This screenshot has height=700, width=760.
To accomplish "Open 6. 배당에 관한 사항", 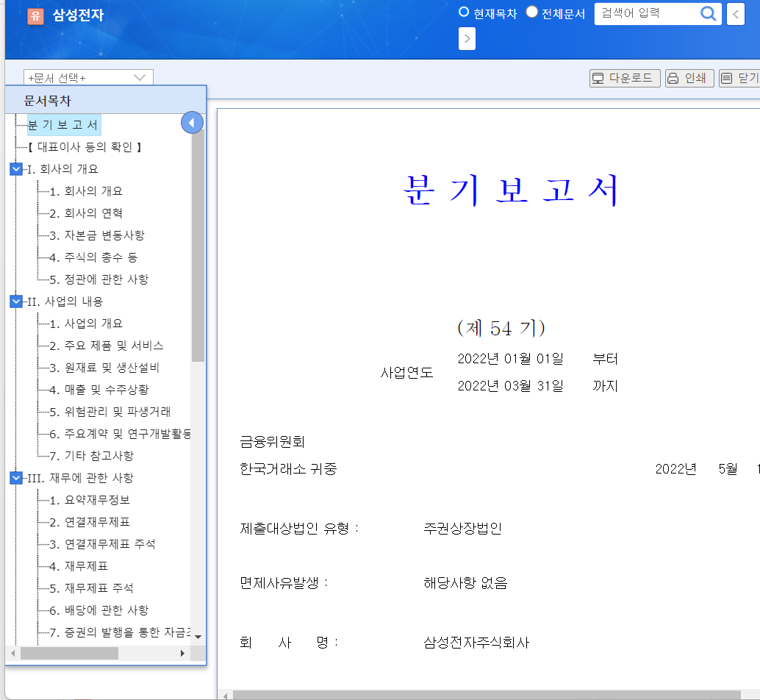I will click(99, 610).
